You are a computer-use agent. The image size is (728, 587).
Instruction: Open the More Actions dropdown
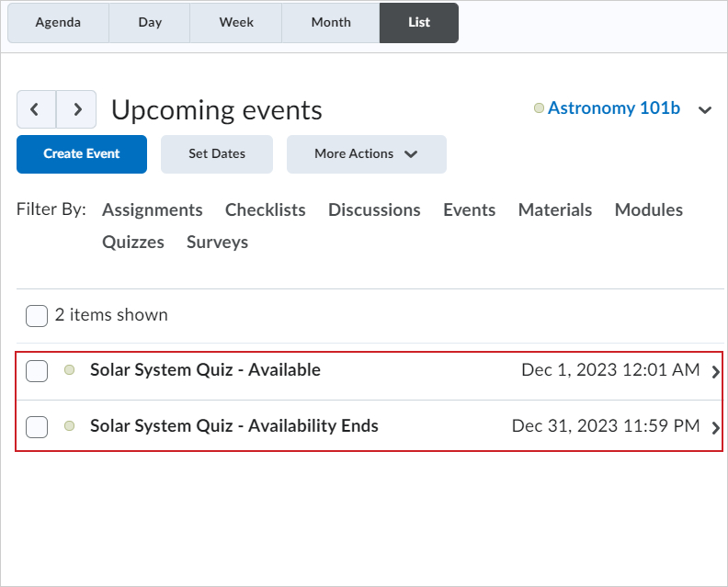click(x=366, y=154)
